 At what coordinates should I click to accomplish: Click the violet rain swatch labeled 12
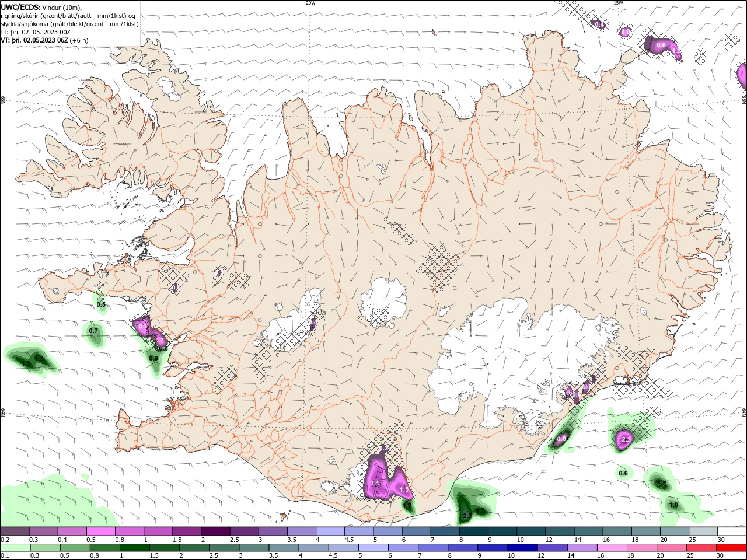551,548
